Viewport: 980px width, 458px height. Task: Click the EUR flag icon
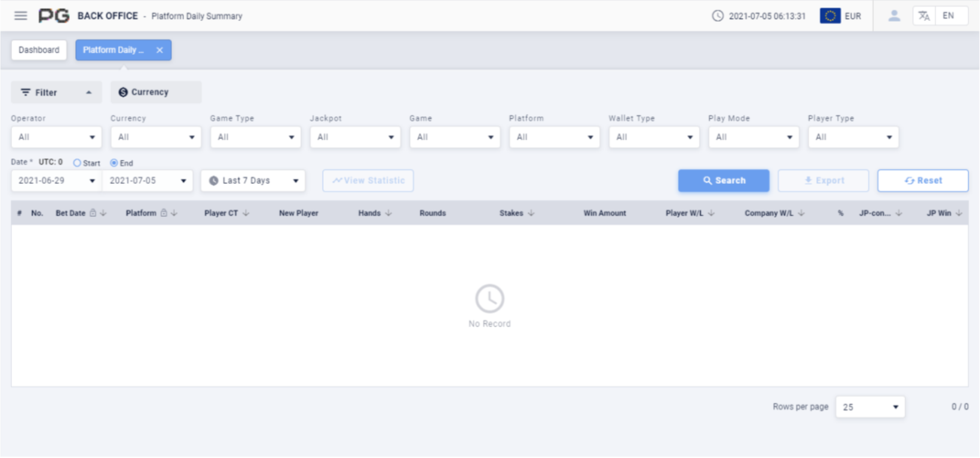(x=830, y=16)
